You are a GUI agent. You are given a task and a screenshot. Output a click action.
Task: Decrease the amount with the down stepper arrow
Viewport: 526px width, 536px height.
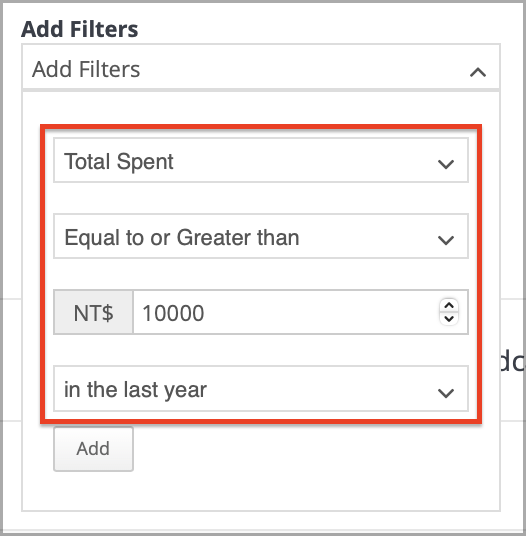[x=449, y=319]
